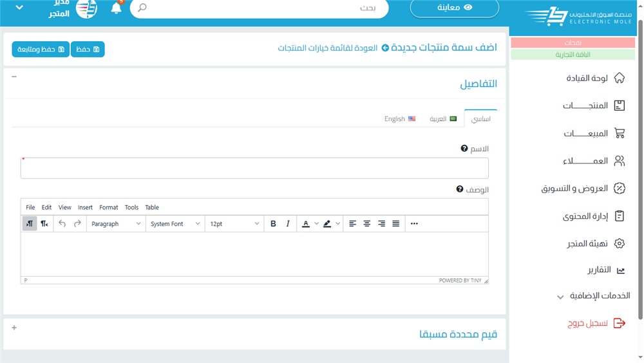Open the text color picker arrow

pos(317,224)
